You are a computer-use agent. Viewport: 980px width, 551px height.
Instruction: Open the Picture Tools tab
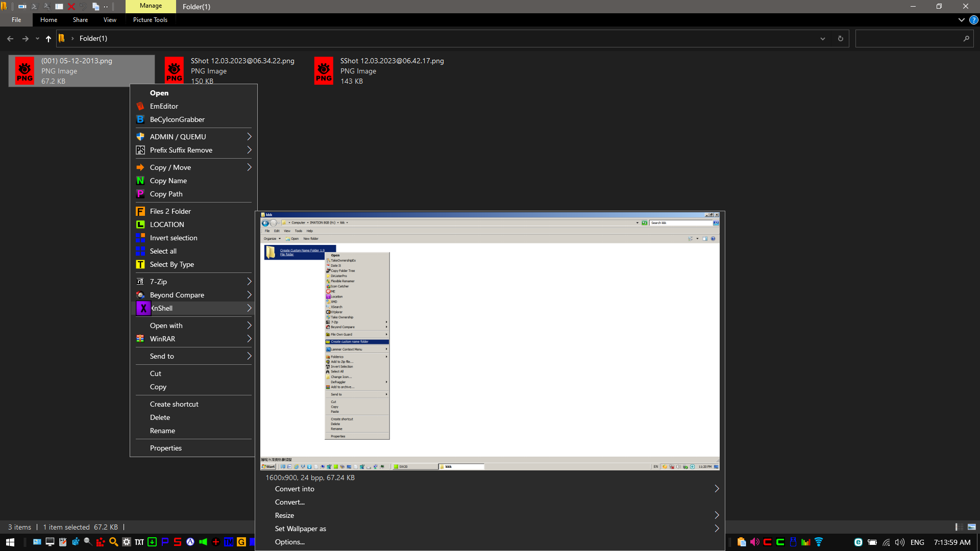[150, 20]
